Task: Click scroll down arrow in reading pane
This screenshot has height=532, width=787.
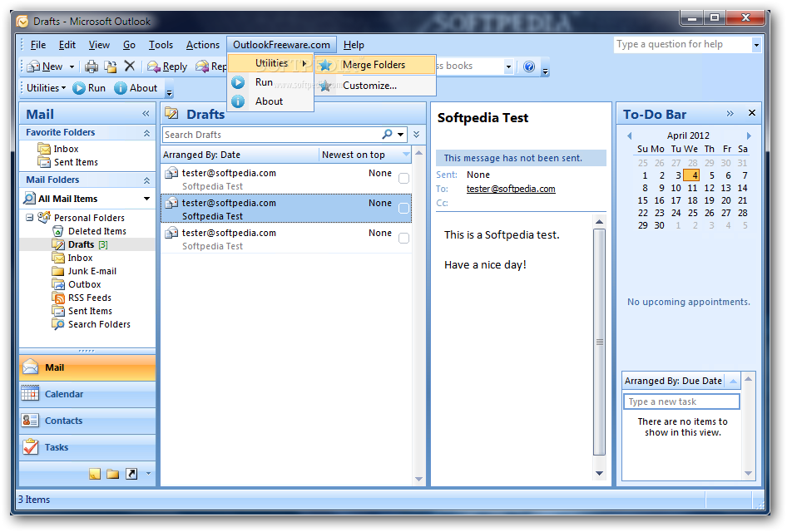Action: pyautogui.click(x=599, y=473)
